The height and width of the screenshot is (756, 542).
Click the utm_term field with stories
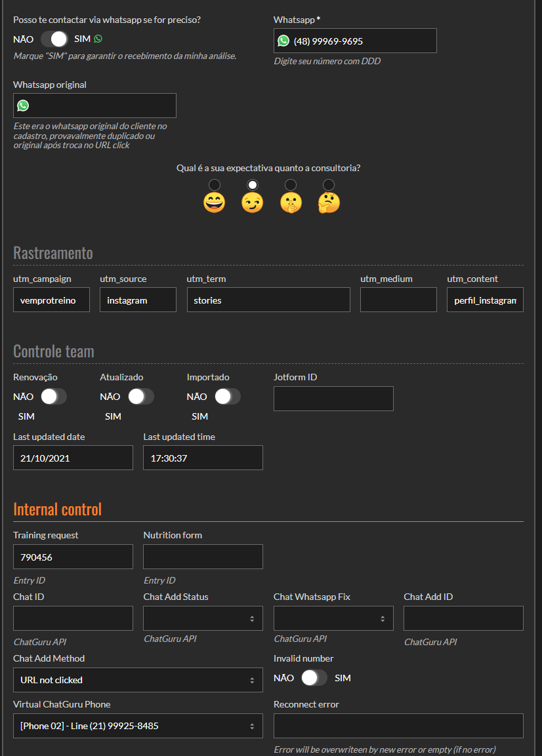(x=268, y=300)
